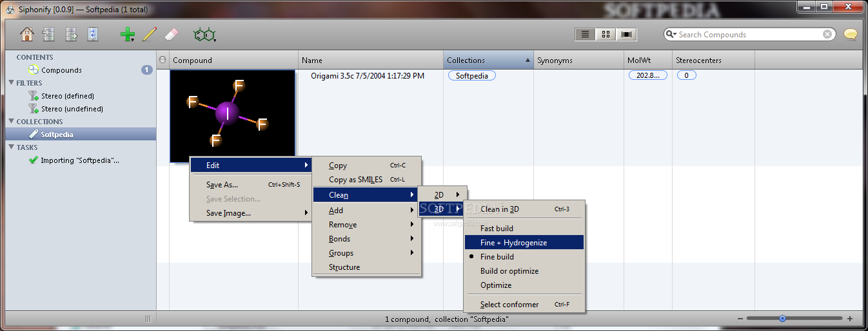Open the Remove submenu
The width and height of the screenshot is (868, 331).
(x=366, y=225)
